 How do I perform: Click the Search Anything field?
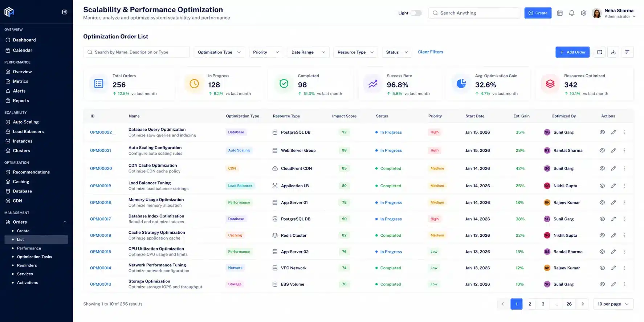point(474,13)
